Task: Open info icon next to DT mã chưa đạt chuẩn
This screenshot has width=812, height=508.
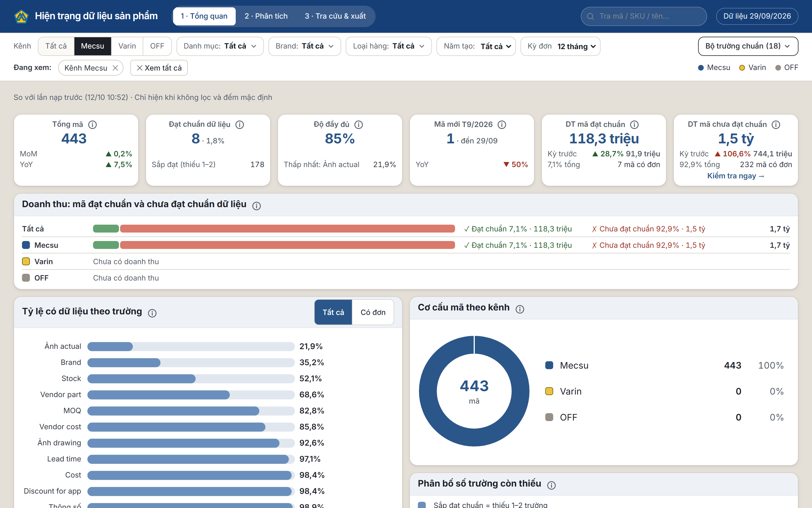Action: coord(776,125)
